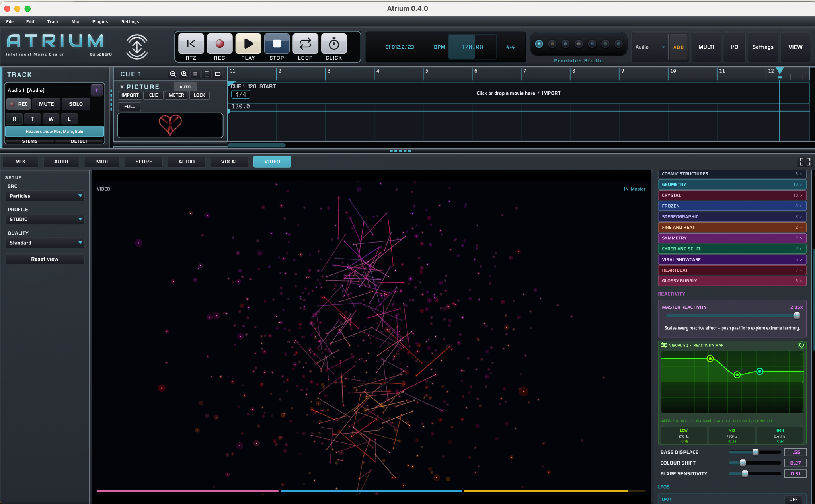Switch to the MIDI tab
The width and height of the screenshot is (815, 504).
[x=102, y=162]
